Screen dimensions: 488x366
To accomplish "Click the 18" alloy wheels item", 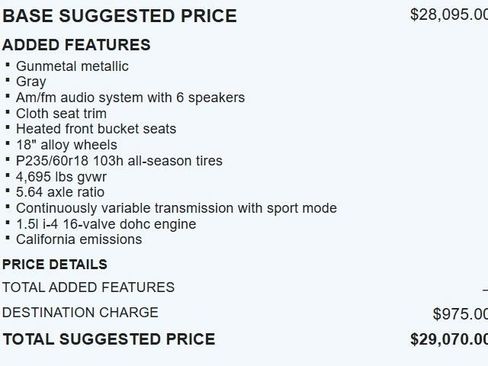I will click(x=67, y=145).
